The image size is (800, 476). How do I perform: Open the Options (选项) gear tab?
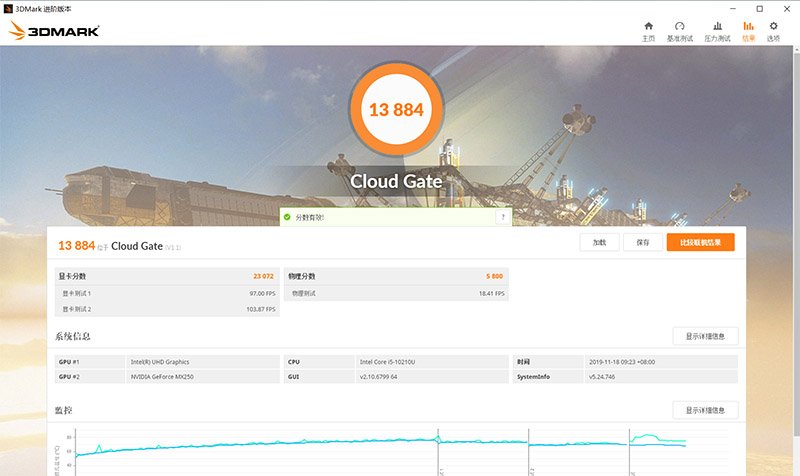pos(773,32)
